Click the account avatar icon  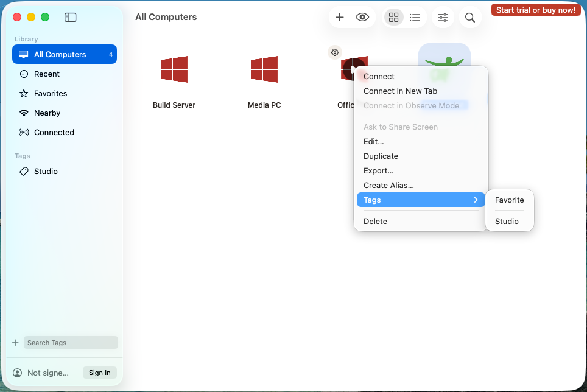[17, 373]
